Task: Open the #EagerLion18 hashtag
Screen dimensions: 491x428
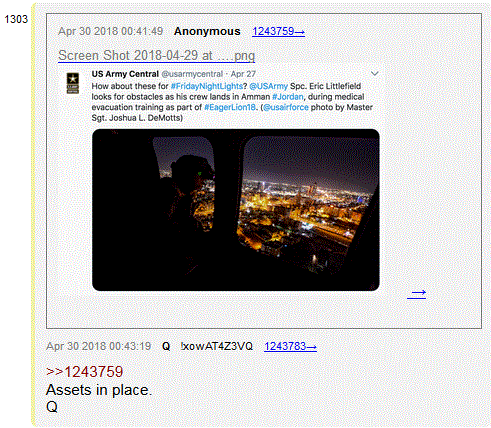Action: 230,107
